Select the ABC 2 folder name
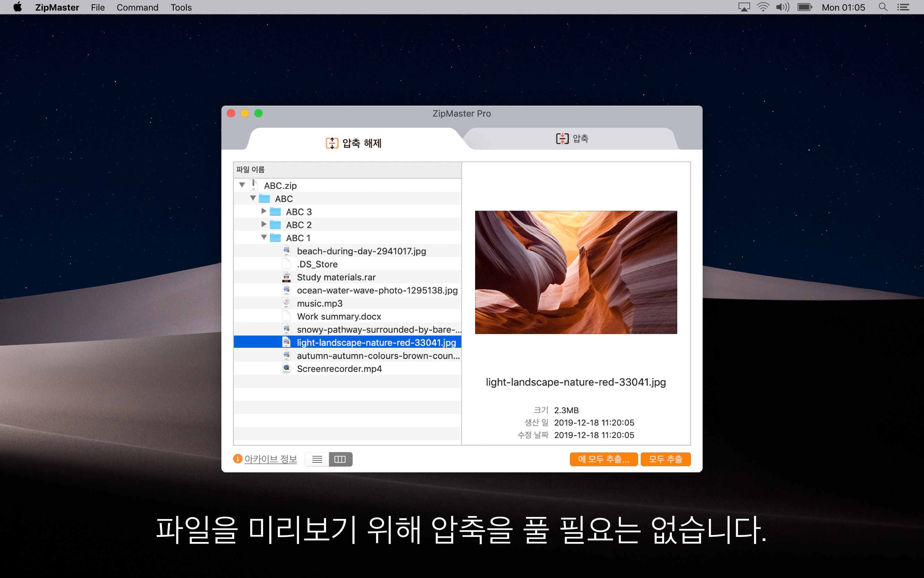 click(299, 225)
